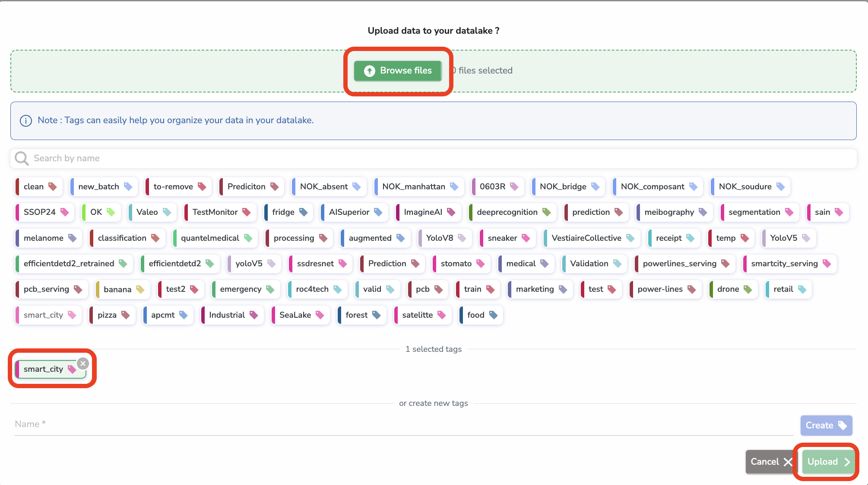Select the food tag chip
Viewport: 868px width, 485px height.
pyautogui.click(x=480, y=315)
